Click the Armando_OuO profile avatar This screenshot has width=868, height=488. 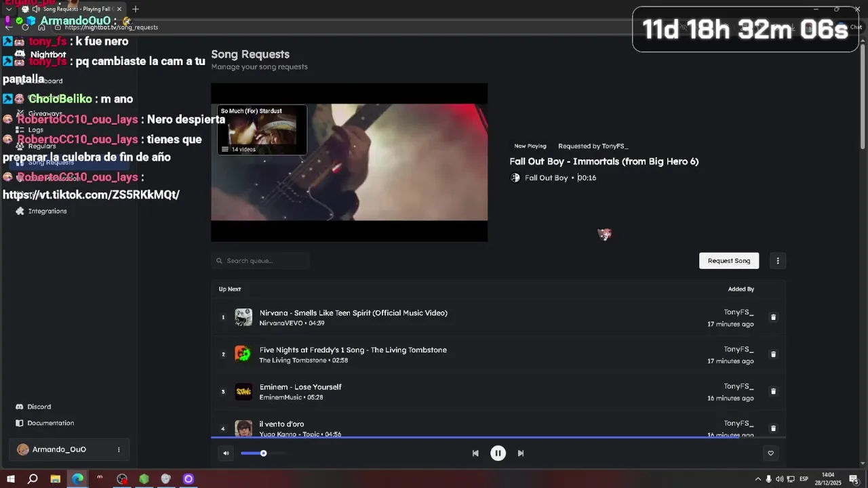pyautogui.click(x=23, y=450)
